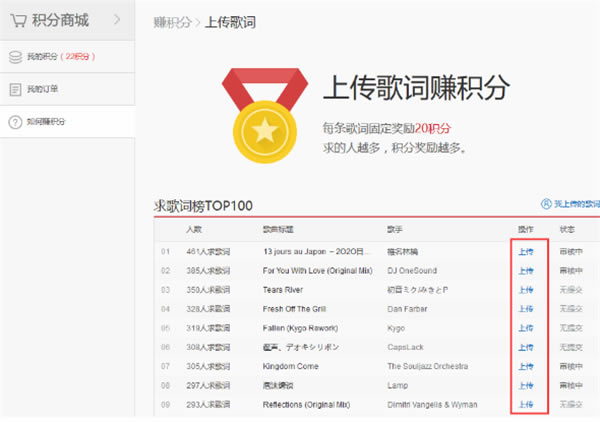Click artist name The Souljazz Orchestra
Screen dimensions: 600x422
click(427, 367)
